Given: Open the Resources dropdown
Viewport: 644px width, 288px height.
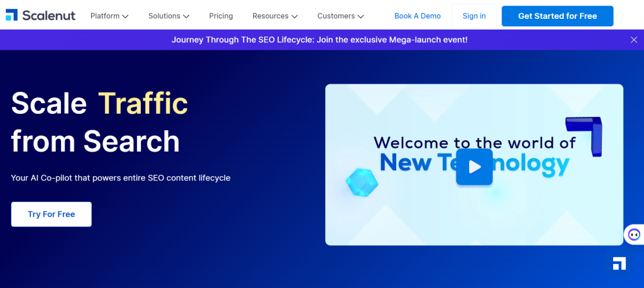Looking at the screenshot, I should tap(275, 16).
